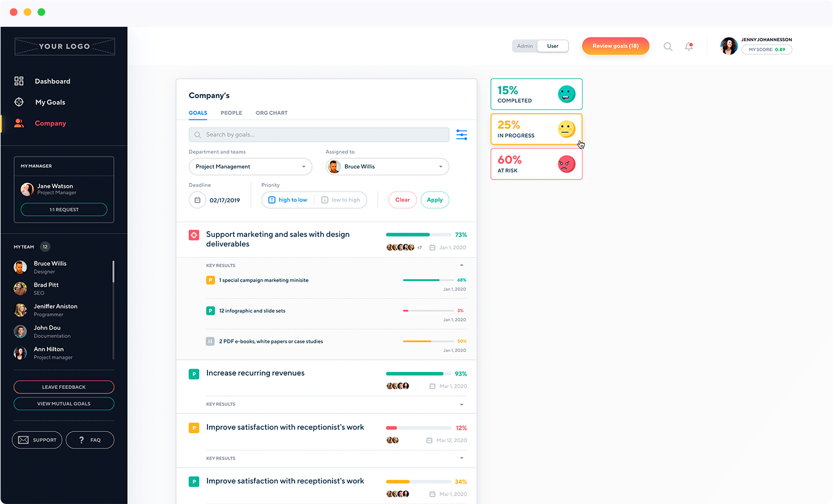The image size is (833, 504).
Task: Click '12 infographic and slide sets' key result
Action: click(252, 311)
